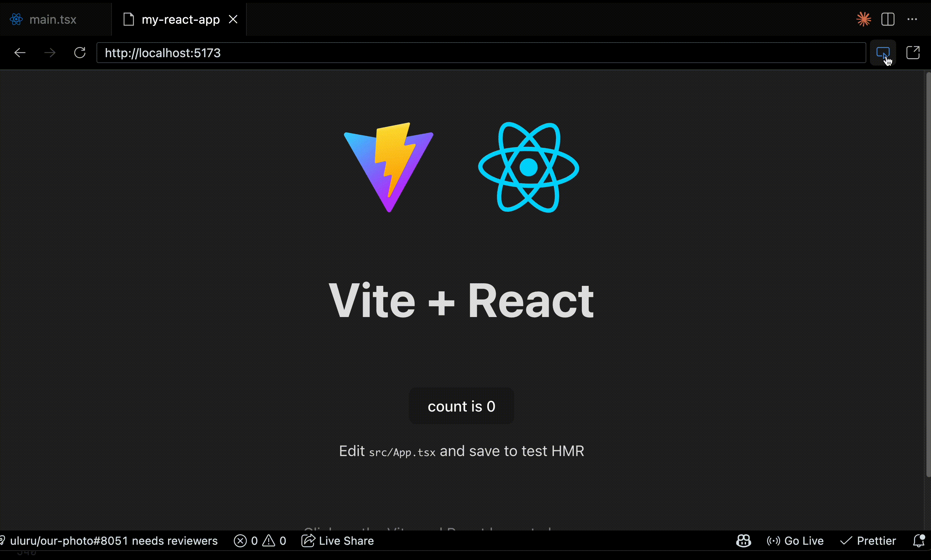Click the localhost:5173 address bar
The width and height of the screenshot is (931, 560).
(481, 53)
